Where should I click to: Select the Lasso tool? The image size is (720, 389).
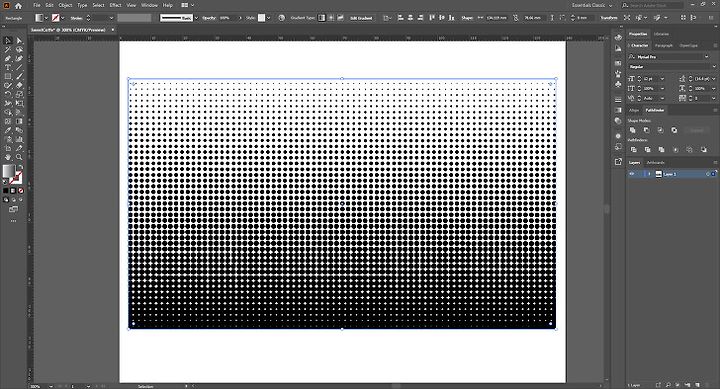[19, 50]
